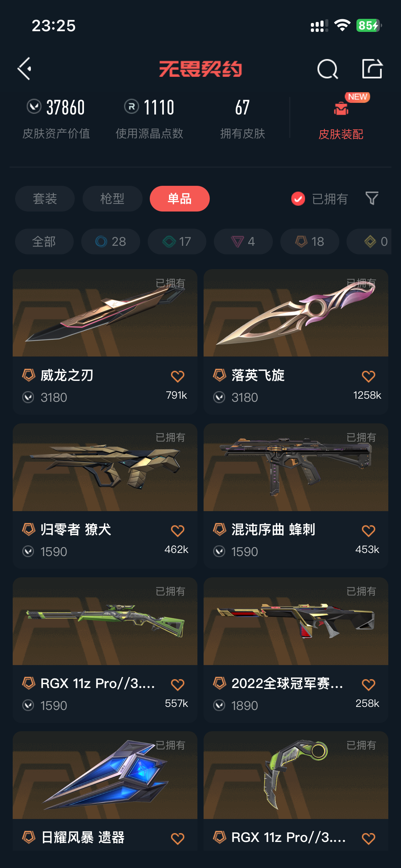Viewport: 401px width, 868px height.
Task: Select the 单品 tab
Action: [x=180, y=199]
